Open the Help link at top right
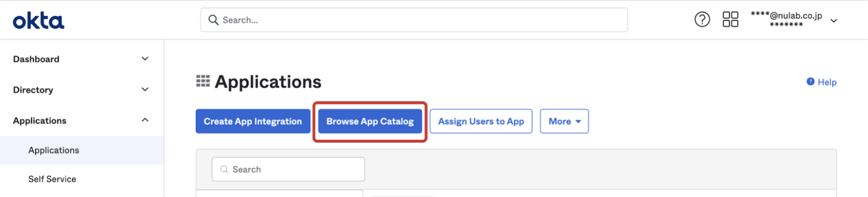Image resolution: width=868 pixels, height=197 pixels. 821,82
